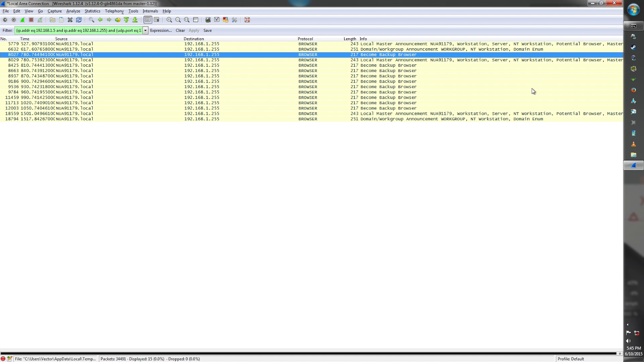The height and width of the screenshot is (362, 644).
Task: Toggle packet list colorization
Action: [148, 20]
